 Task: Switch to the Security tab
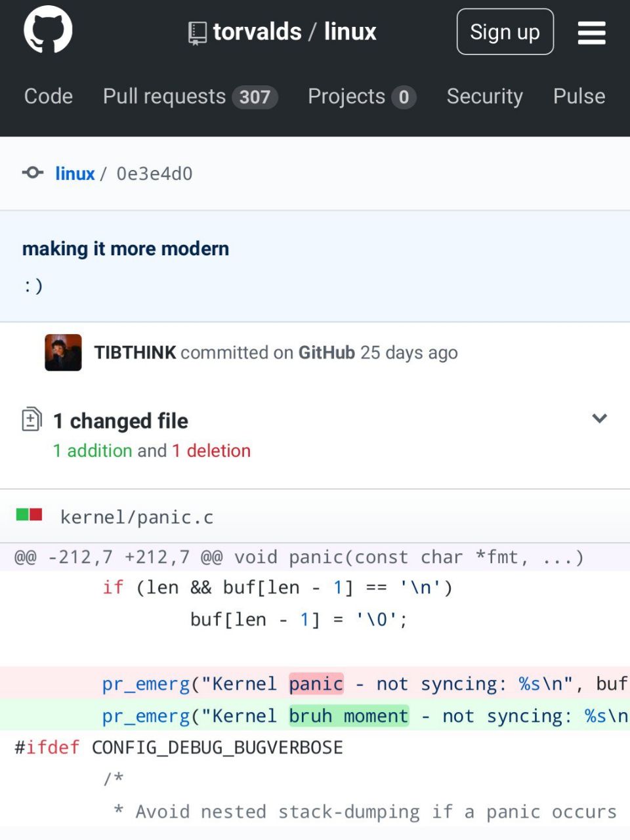[x=485, y=96]
